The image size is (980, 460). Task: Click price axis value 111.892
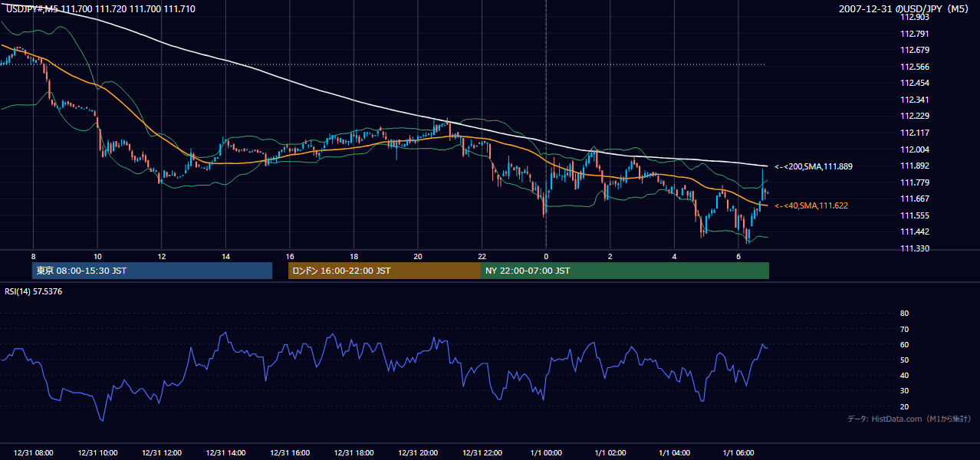(915, 166)
